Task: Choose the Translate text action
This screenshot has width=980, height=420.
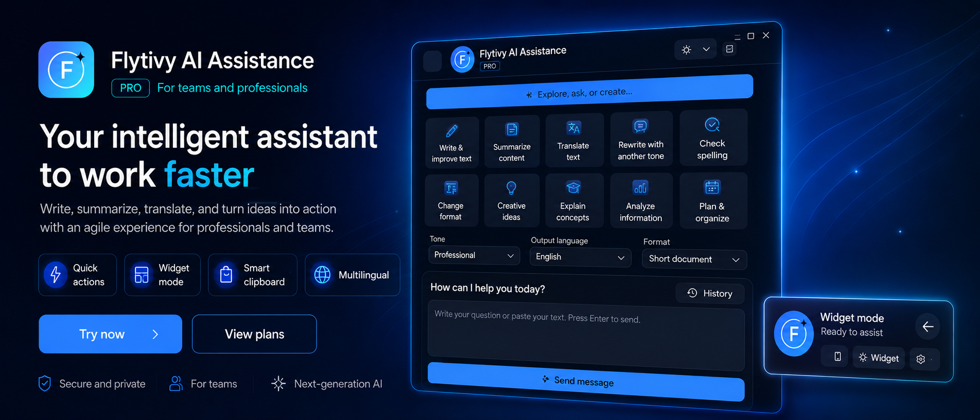Action: tap(573, 140)
